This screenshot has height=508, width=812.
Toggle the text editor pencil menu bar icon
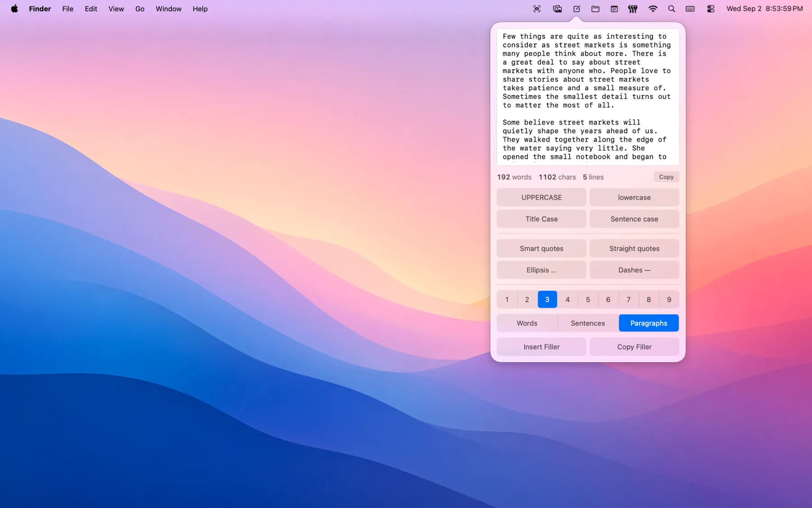(577, 9)
